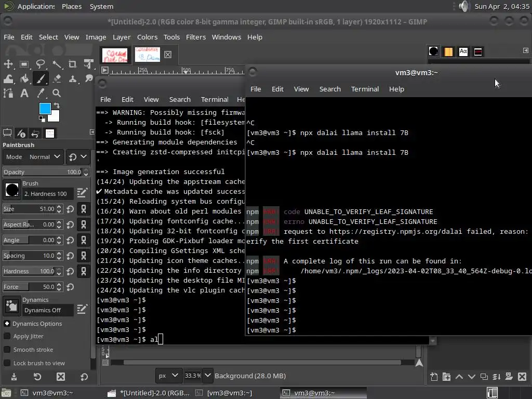Reset Size to brush default
532x399 pixels.
point(70,209)
